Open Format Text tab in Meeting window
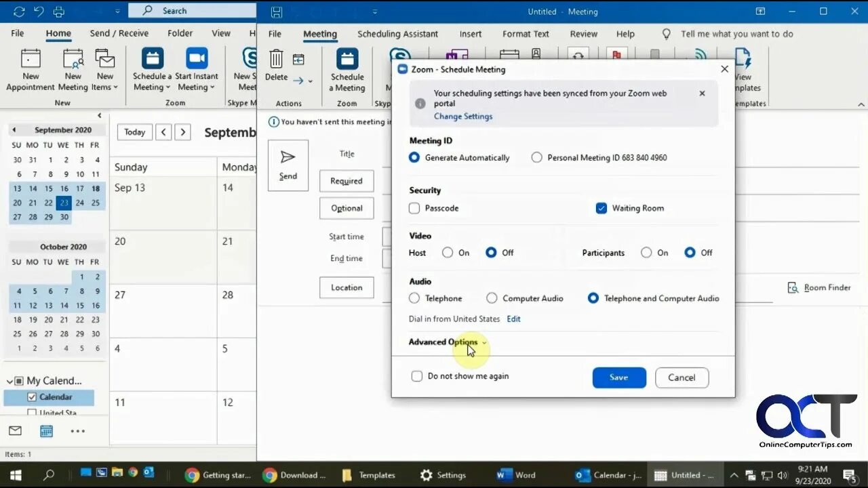This screenshot has height=488, width=868. point(526,34)
